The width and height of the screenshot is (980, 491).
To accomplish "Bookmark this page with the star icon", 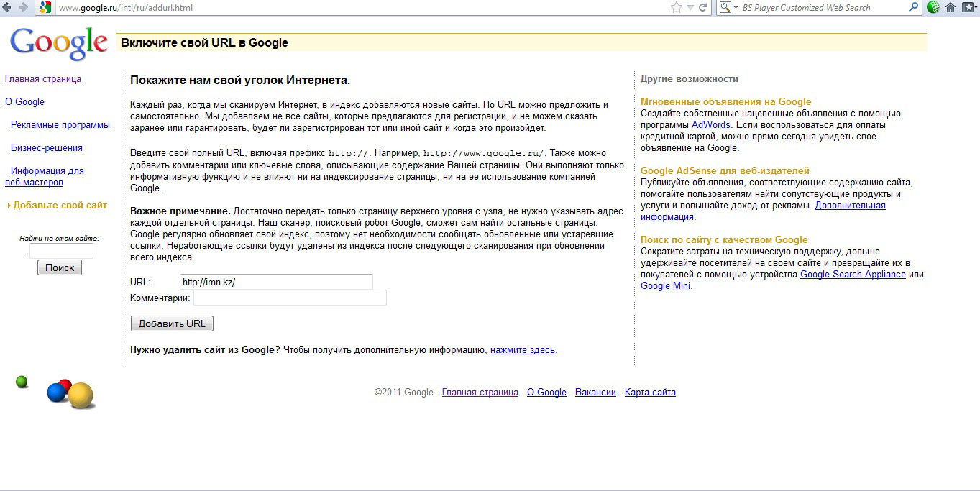I will pyautogui.click(x=676, y=8).
